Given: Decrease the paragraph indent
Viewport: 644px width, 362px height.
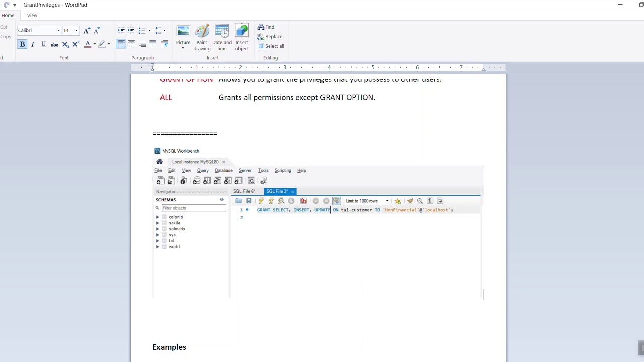Looking at the screenshot, I should [x=121, y=31].
